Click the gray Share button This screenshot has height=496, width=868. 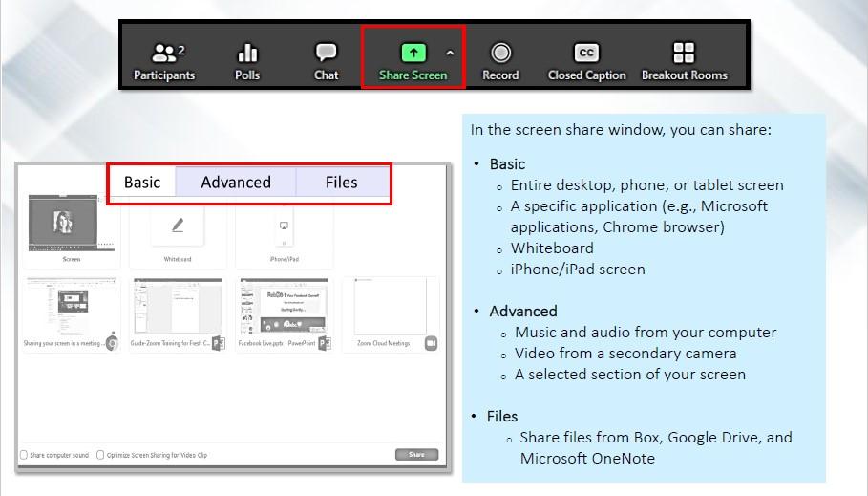(417, 455)
